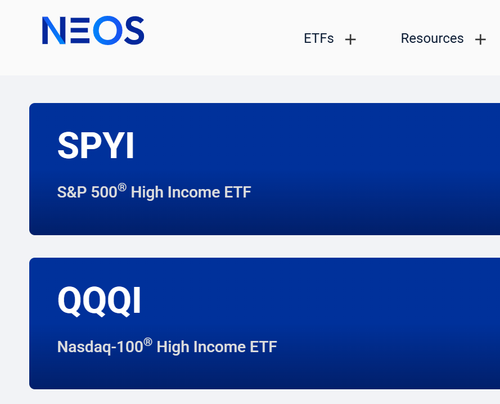Open the Resources menu label
Image resolution: width=500 pixels, height=404 pixels.
click(x=432, y=38)
